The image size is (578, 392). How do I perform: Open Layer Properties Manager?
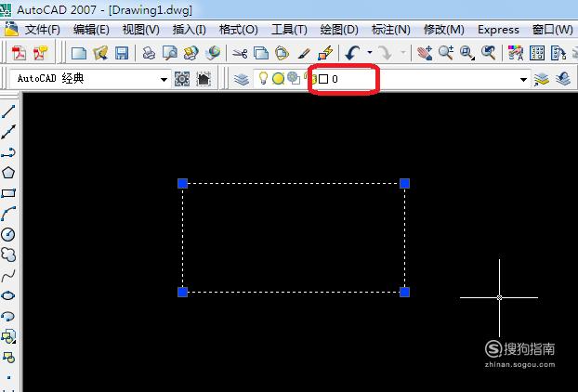(x=242, y=79)
